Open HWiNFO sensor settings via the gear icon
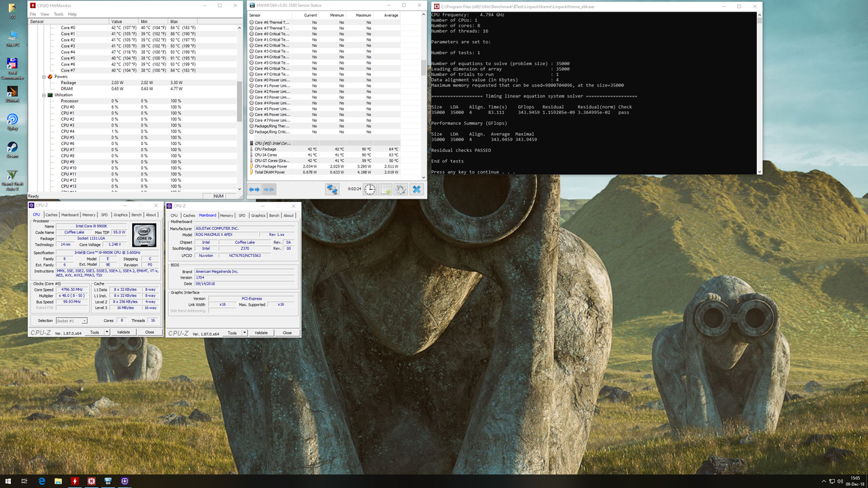This screenshot has width=868, height=488. click(400, 189)
